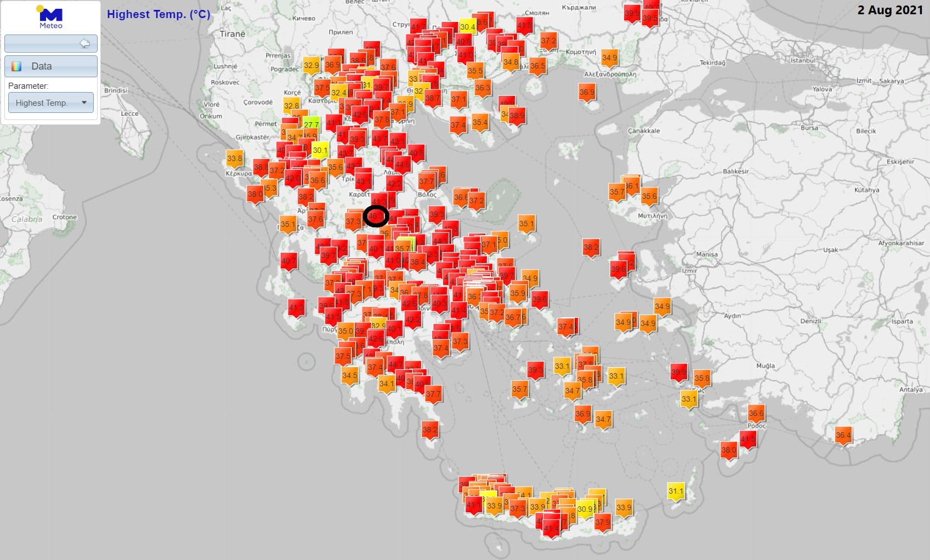Select the circled 46.3 temperature marker
This screenshot has height=560, width=930.
pyautogui.click(x=376, y=216)
